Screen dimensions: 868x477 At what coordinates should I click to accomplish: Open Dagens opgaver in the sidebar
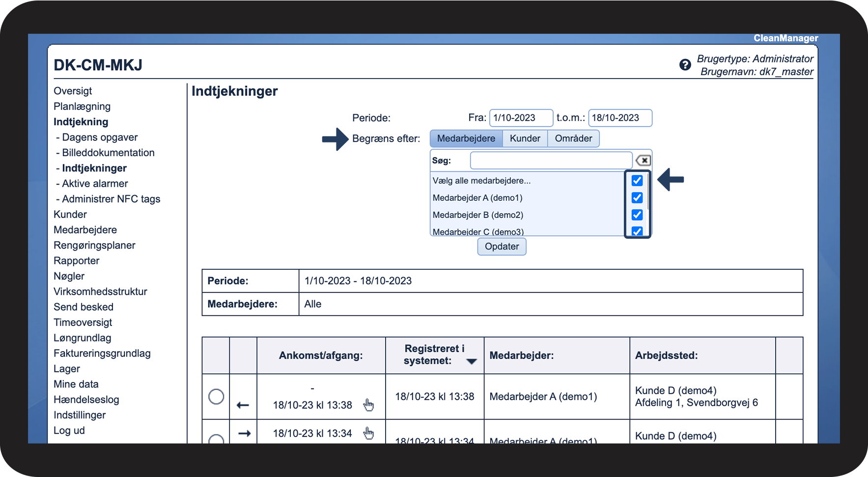click(x=100, y=138)
